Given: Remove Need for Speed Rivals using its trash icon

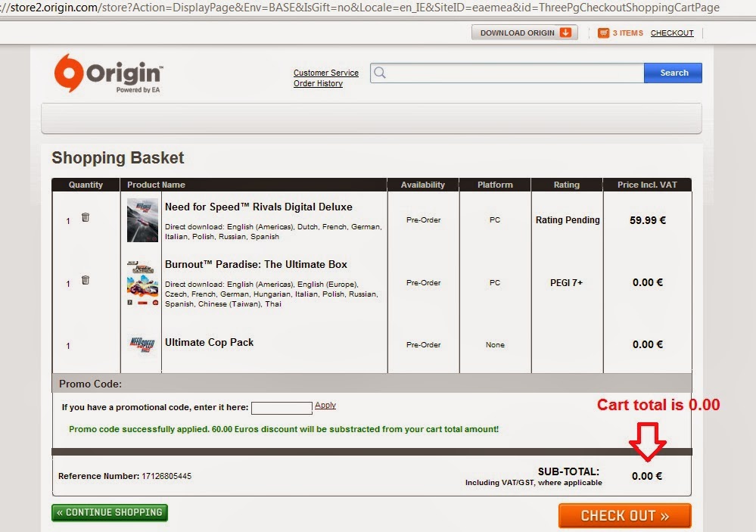Looking at the screenshot, I should (86, 217).
